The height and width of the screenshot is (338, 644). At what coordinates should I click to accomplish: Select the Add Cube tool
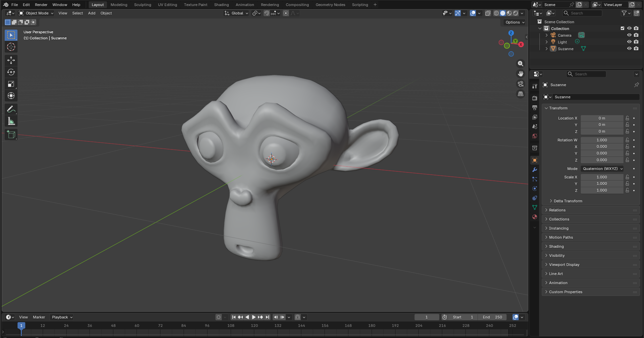[11, 135]
